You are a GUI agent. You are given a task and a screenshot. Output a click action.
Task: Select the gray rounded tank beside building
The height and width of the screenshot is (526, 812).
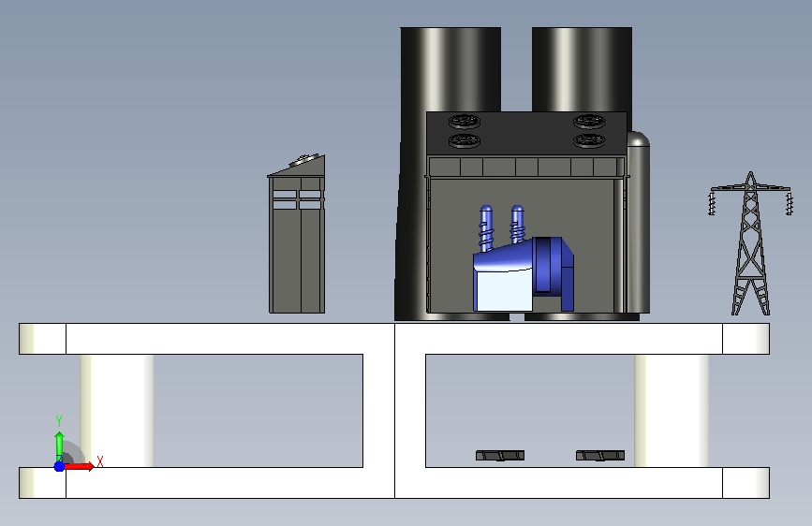click(x=638, y=223)
